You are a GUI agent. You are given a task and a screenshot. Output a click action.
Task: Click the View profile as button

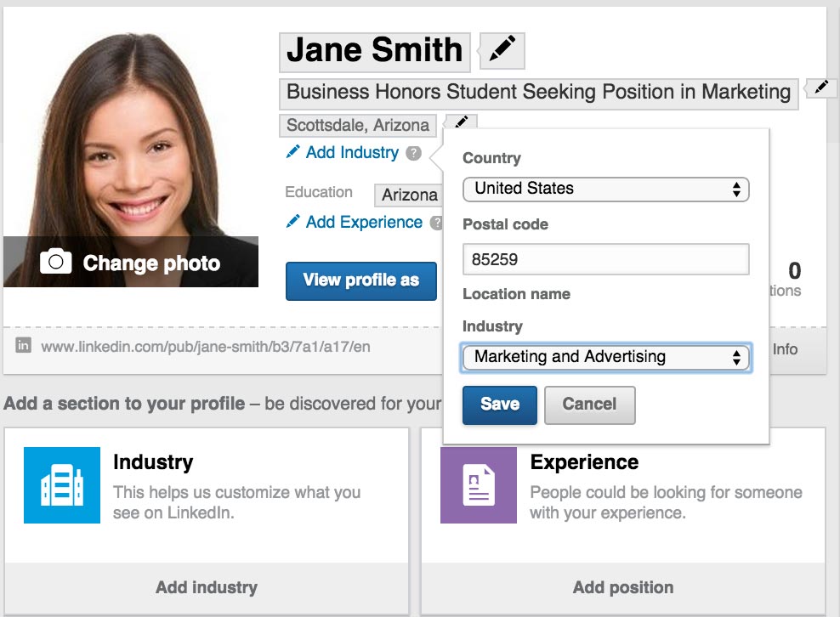(x=360, y=280)
